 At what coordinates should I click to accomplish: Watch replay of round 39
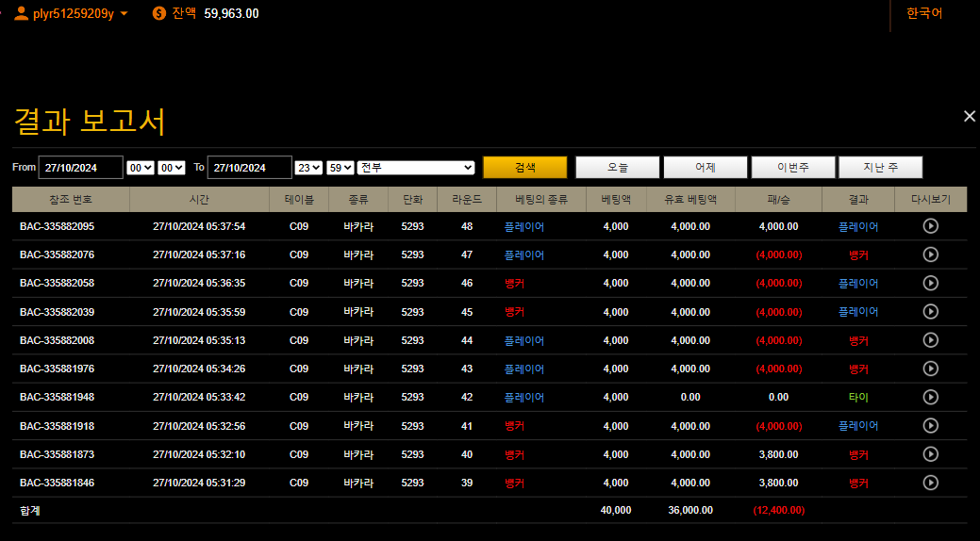pyautogui.click(x=930, y=483)
